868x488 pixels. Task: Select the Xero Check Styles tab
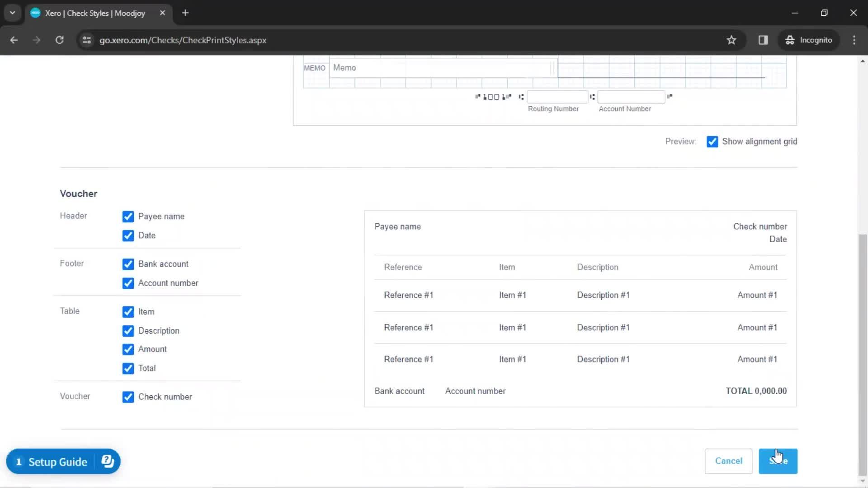pyautogui.click(x=95, y=13)
